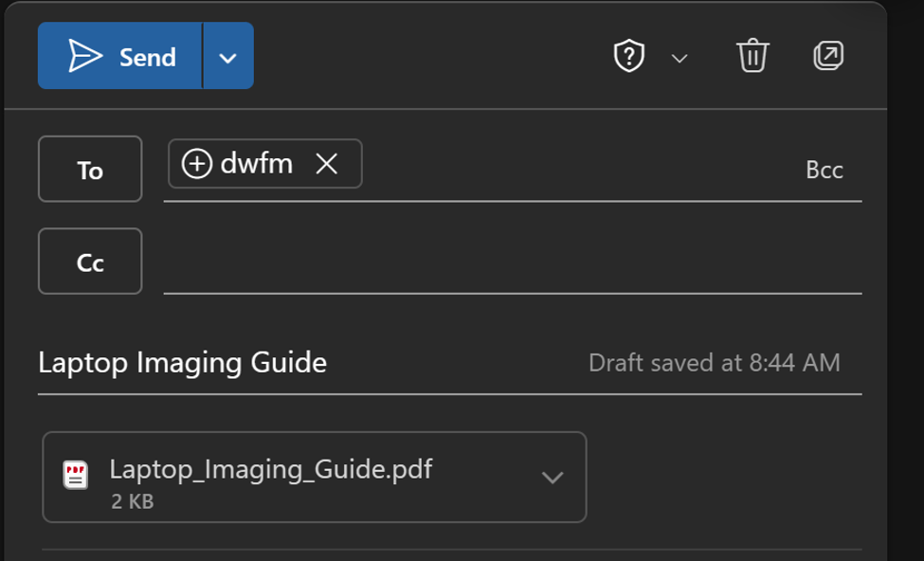This screenshot has height=561, width=924.
Task: Click the Laptop Imaging Guide subject field
Action: pos(183,362)
